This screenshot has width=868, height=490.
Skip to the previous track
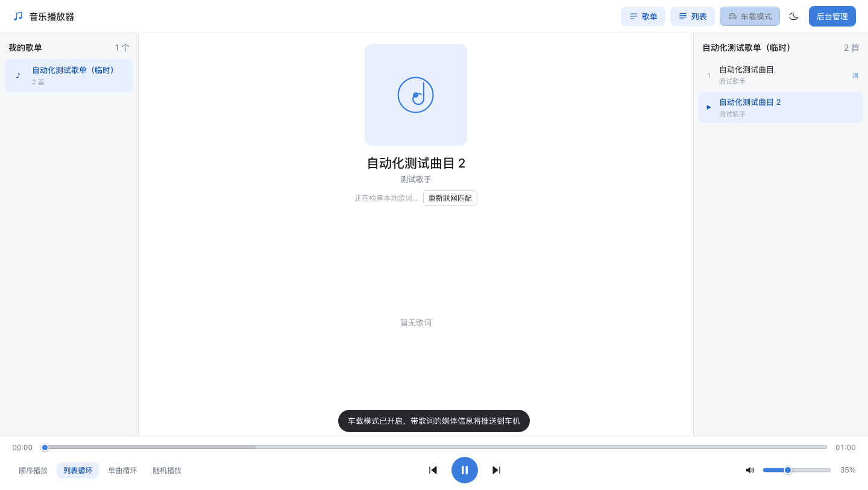pos(433,470)
